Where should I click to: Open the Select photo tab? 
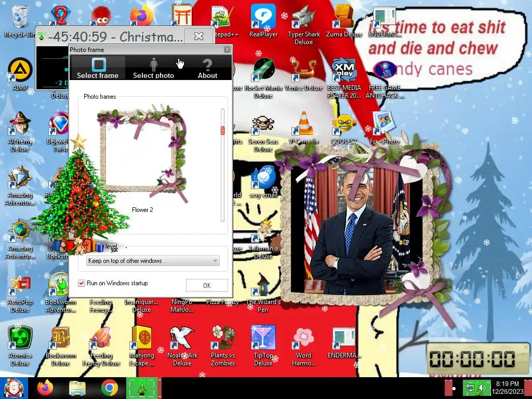(x=153, y=68)
